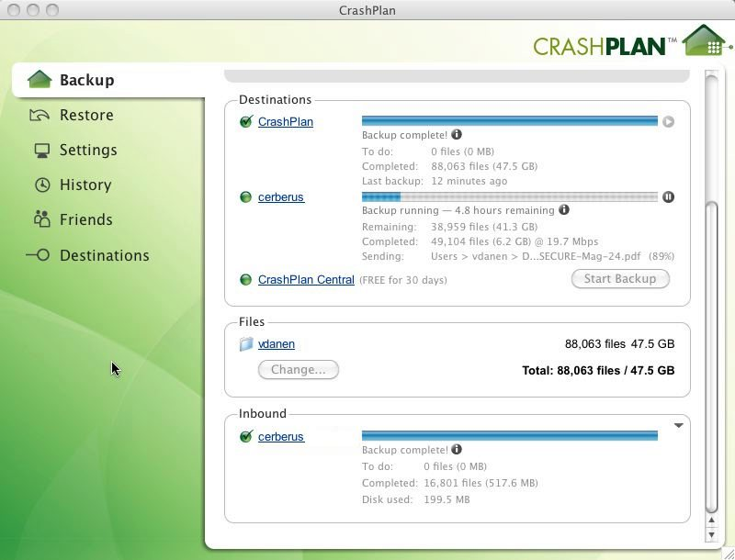Viewport: 735px width, 560px height.
Task: Resume backup play button for CrashPlan
Action: click(x=668, y=122)
